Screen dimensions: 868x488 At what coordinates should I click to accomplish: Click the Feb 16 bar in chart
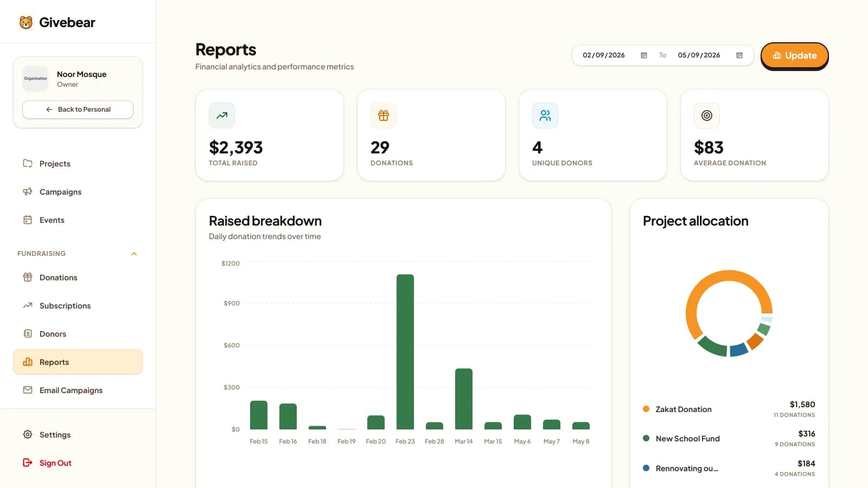(288, 416)
